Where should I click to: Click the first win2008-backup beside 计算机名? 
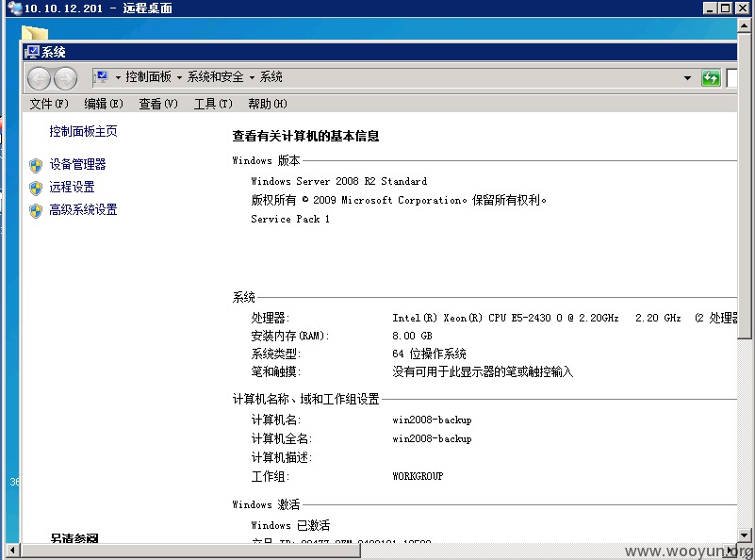pyautogui.click(x=432, y=420)
